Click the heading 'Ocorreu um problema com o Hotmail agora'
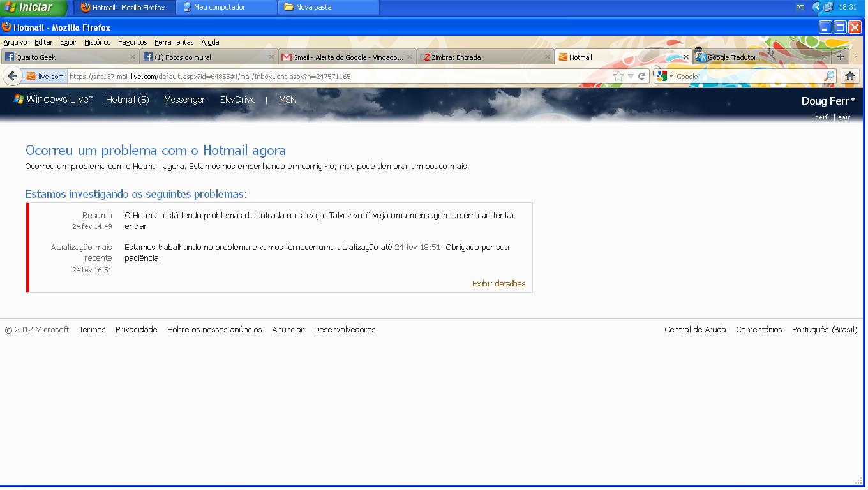Viewport: 868px width, 490px height. 156,151
